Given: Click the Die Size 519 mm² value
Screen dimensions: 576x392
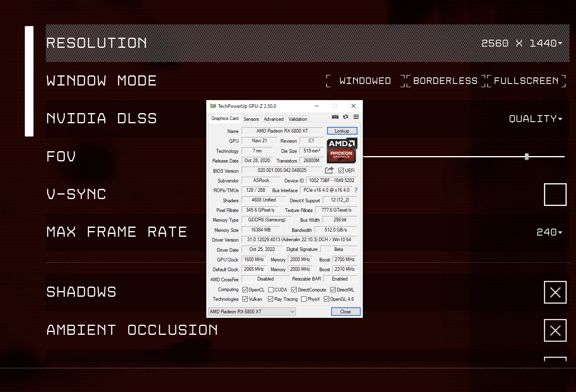Looking at the screenshot, I should (312, 151).
